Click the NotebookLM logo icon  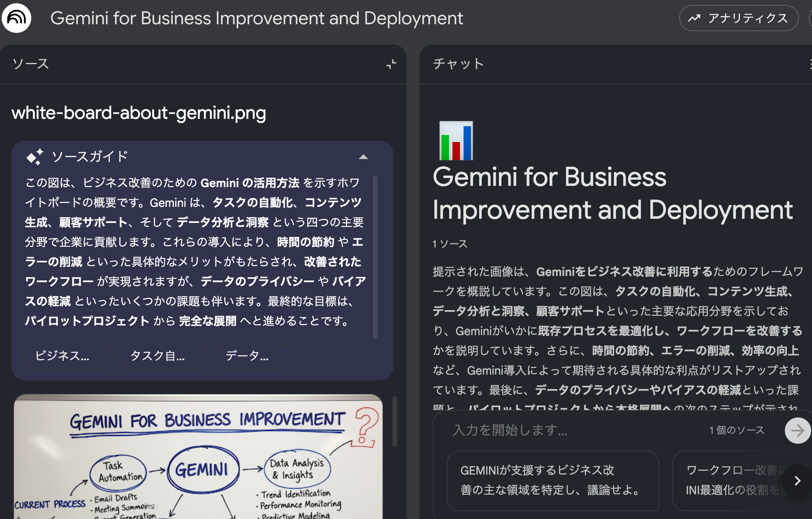click(16, 18)
